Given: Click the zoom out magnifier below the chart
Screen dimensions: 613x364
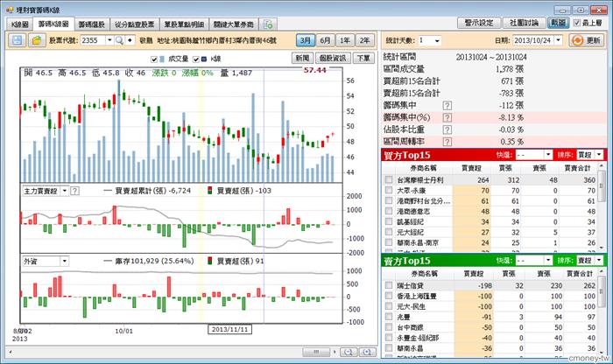Looking at the screenshot, I should [x=348, y=353].
